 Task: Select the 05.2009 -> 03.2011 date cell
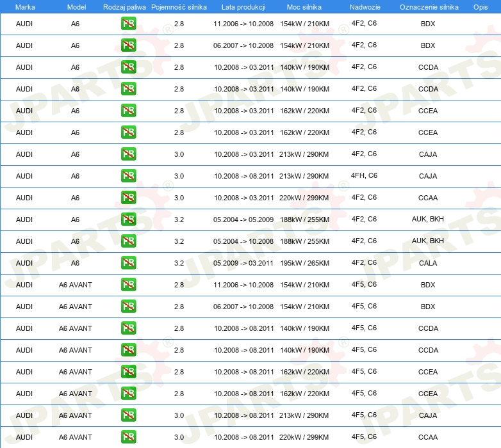coord(243,263)
